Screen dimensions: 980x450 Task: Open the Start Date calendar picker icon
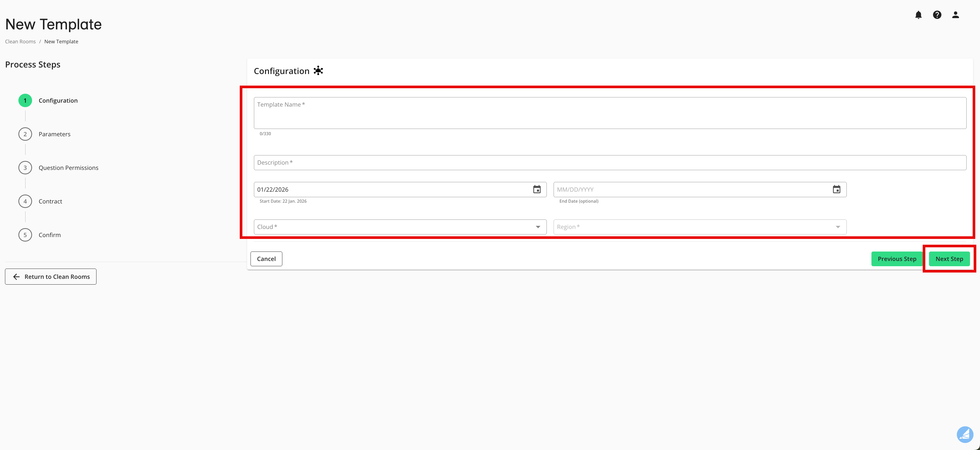[537, 189]
